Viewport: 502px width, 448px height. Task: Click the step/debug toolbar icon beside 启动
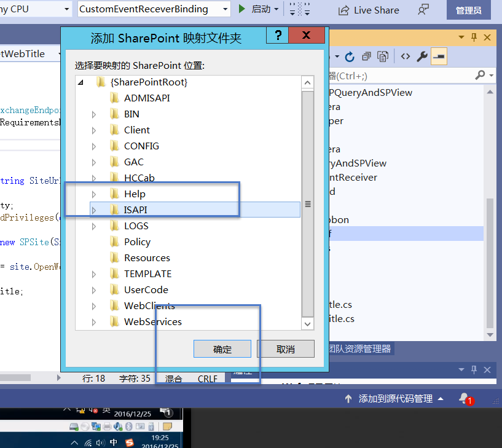[300, 9]
